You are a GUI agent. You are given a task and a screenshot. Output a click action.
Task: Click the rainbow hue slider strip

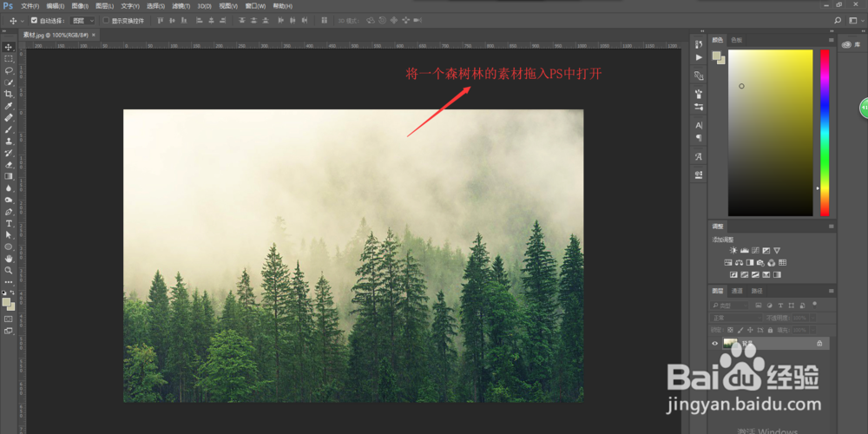(825, 133)
